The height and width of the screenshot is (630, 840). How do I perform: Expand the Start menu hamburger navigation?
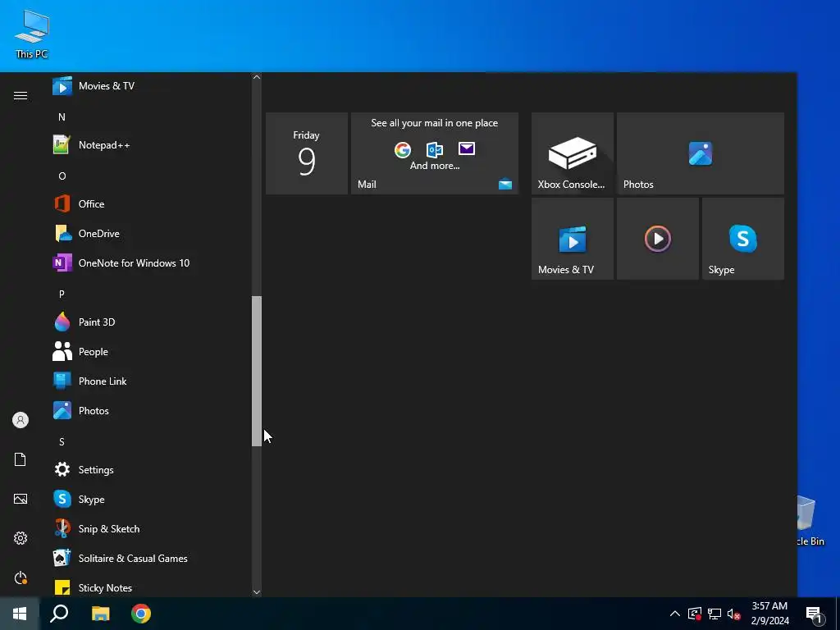(21, 95)
